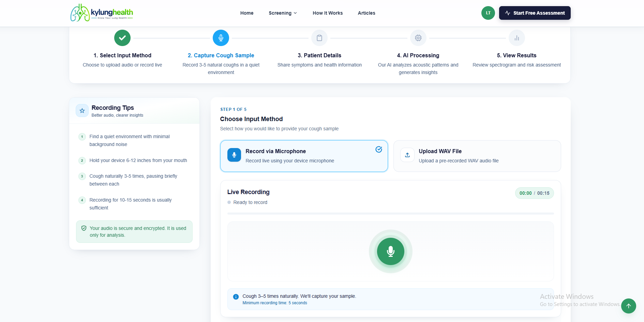Click the chip AI Processing step icon
This screenshot has height=322, width=644.
point(418,38)
